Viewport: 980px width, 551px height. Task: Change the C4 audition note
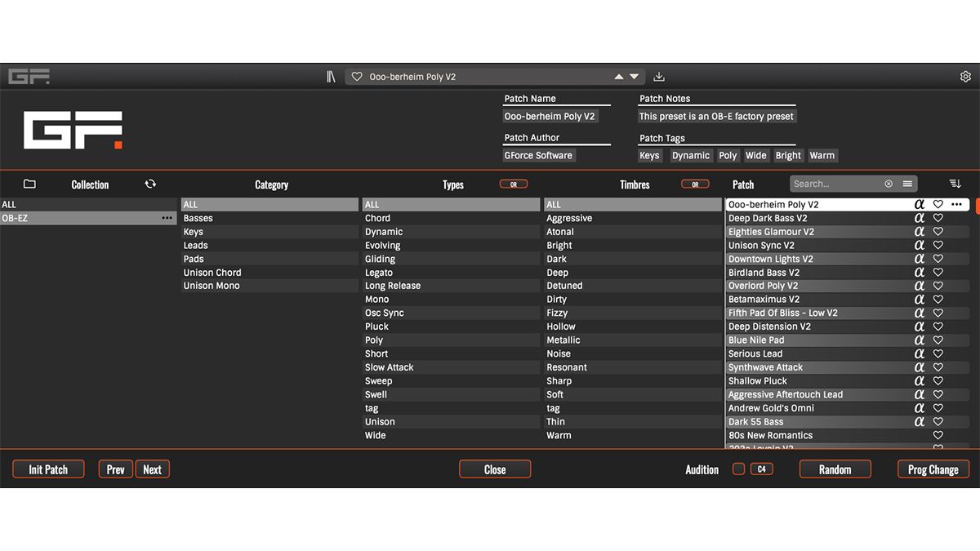point(761,469)
